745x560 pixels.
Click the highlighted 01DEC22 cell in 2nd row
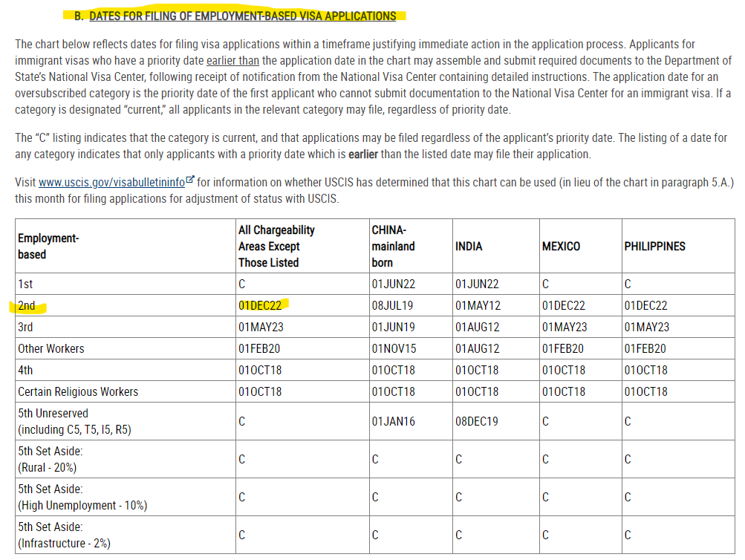260,305
